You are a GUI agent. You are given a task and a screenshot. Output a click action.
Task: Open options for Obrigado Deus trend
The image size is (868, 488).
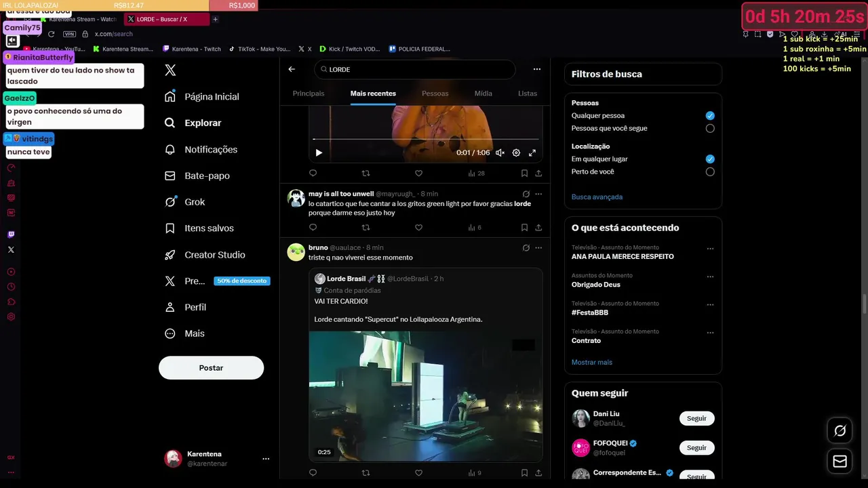click(x=710, y=277)
